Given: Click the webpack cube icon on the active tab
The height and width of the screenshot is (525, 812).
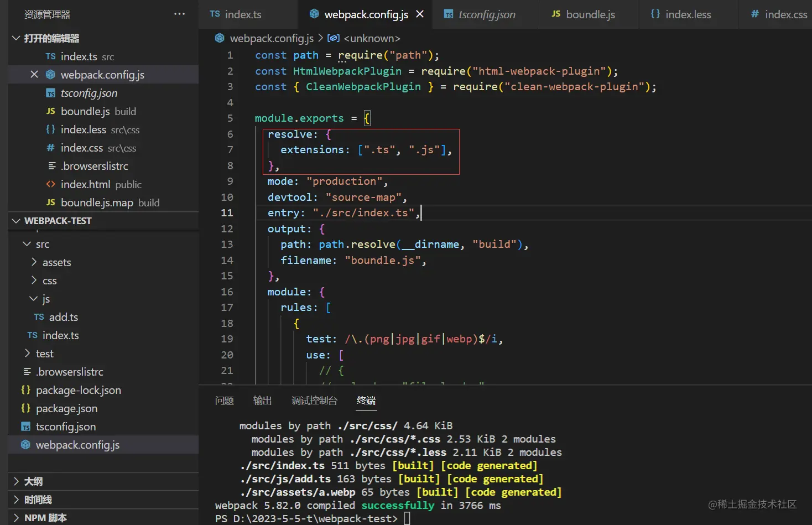Looking at the screenshot, I should 314,14.
